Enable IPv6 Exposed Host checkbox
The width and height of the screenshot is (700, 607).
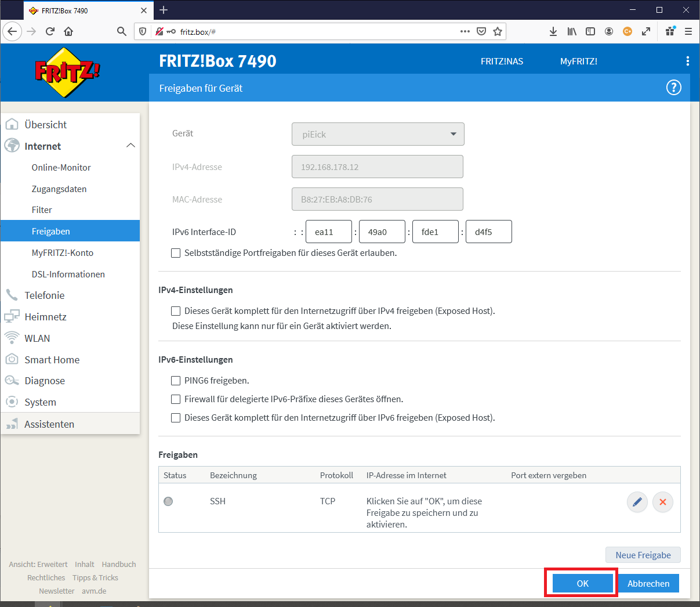click(x=176, y=418)
